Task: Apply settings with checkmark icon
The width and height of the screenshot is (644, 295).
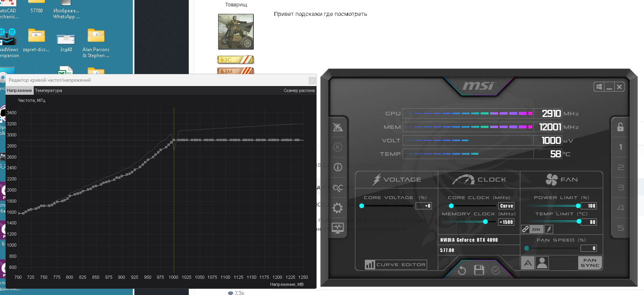Action: pos(496,270)
